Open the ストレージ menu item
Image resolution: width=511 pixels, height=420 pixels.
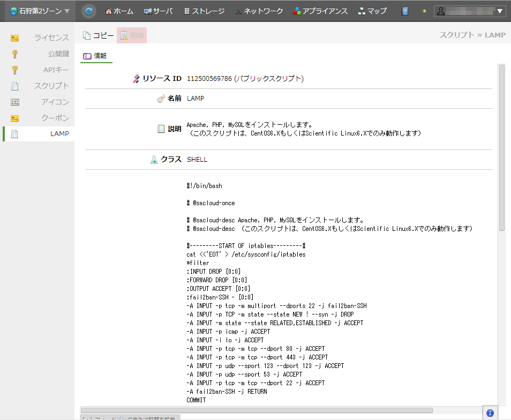tap(204, 11)
